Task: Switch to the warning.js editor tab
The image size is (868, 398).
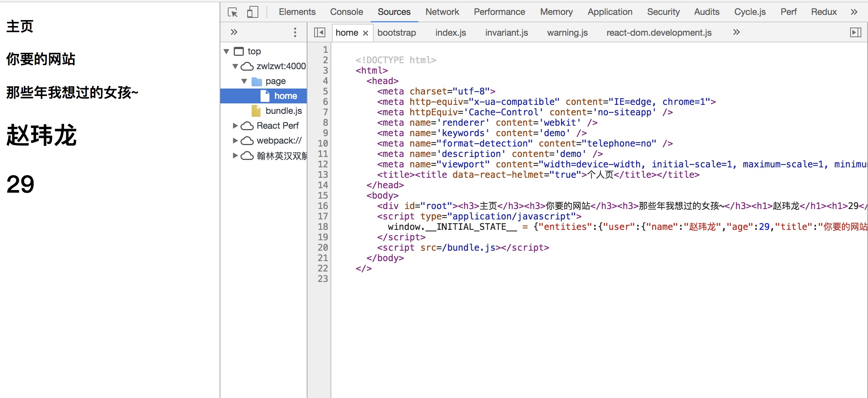Action: (567, 33)
